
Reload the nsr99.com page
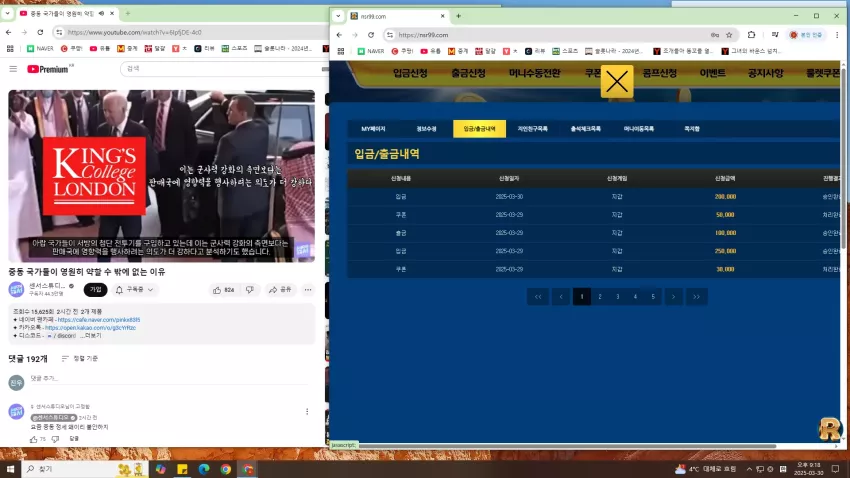point(371,35)
